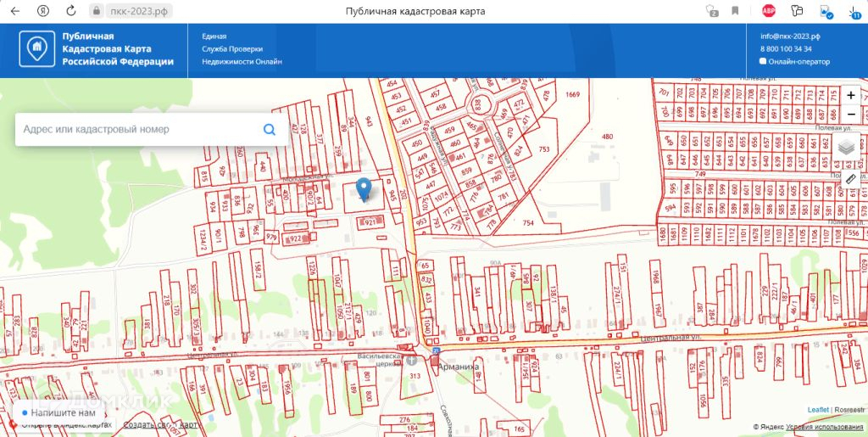Viewport: 868px width, 437px height.
Task: Zoom out the map with minus button
Action: [x=851, y=114]
